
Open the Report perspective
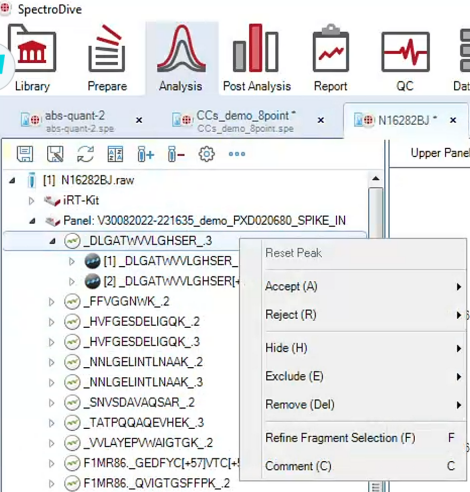coord(331,48)
